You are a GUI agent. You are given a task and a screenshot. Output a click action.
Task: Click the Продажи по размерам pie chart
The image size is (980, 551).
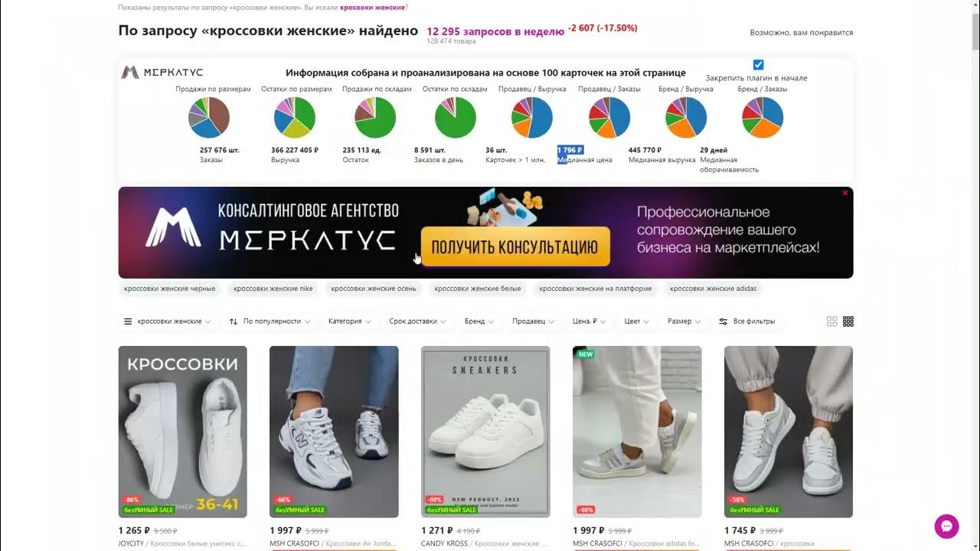coord(209,117)
